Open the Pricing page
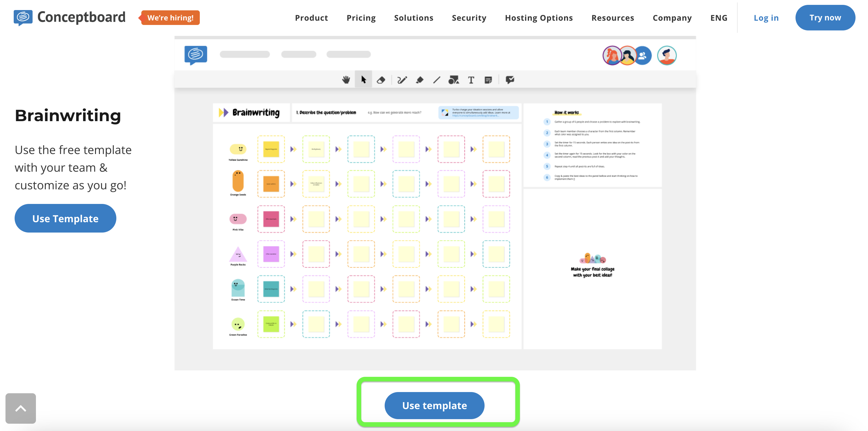Screen dimensions: 868x431 [x=361, y=18]
